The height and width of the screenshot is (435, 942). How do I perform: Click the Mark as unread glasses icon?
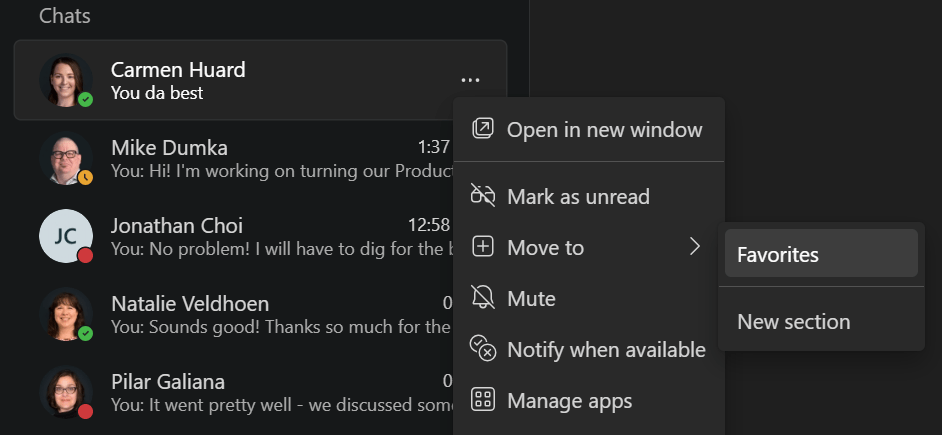483,196
